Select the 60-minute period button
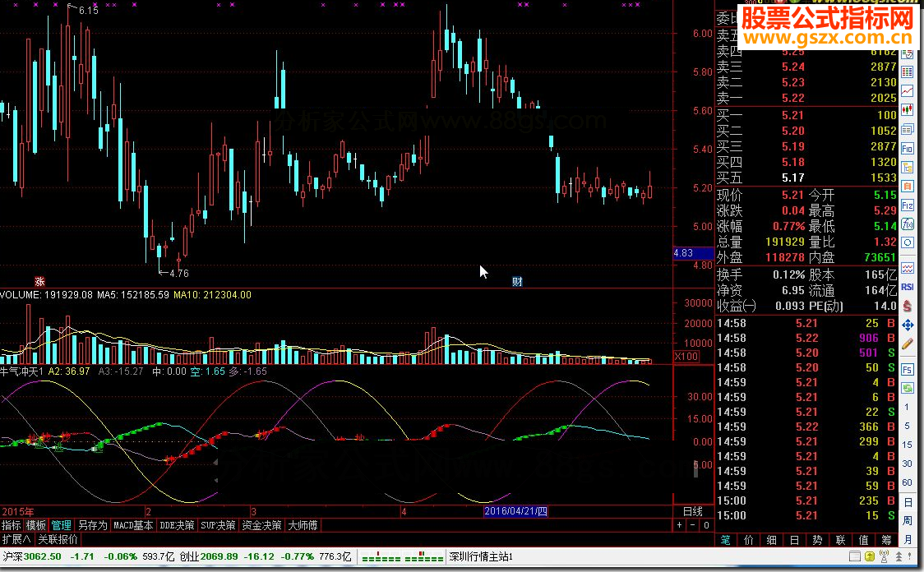The height and width of the screenshot is (572, 924). click(907, 482)
